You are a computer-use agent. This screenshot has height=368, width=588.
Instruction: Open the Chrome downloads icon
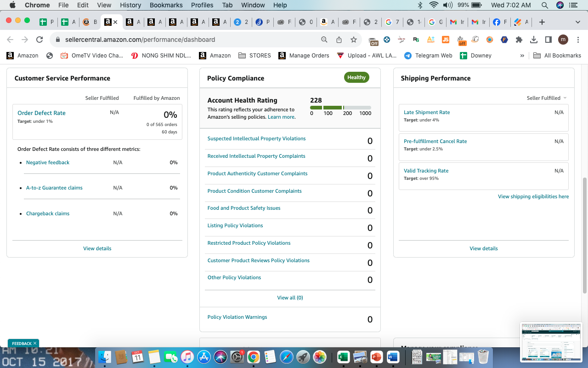coord(534,40)
